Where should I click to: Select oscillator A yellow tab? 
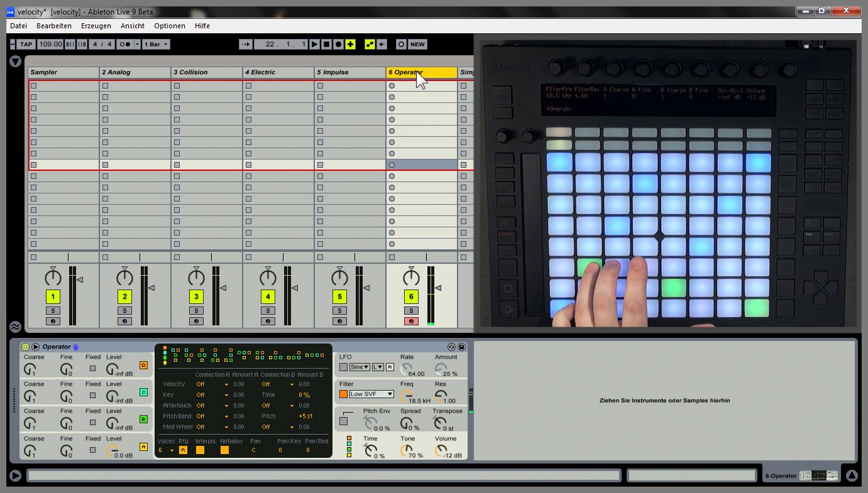(143, 447)
